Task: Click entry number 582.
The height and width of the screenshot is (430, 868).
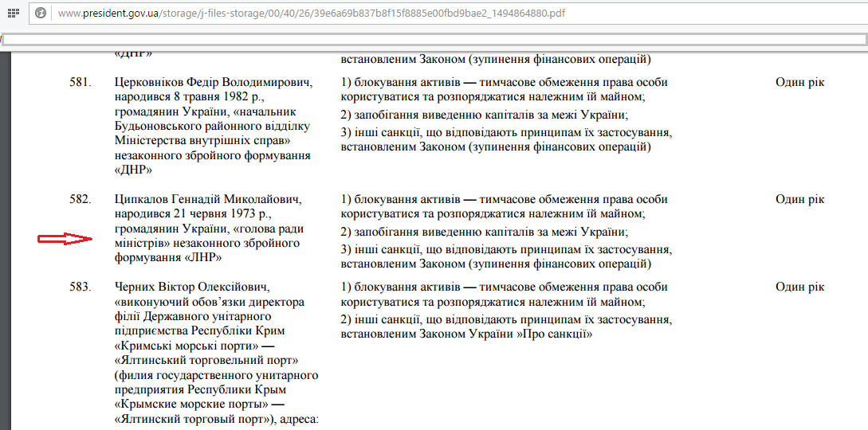Action: click(x=80, y=199)
